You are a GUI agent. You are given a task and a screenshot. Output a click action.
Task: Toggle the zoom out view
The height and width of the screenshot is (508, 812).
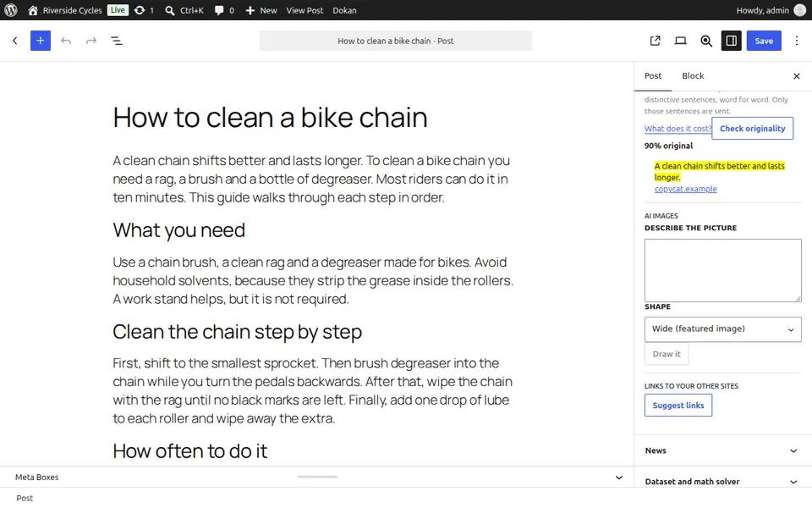pyautogui.click(x=705, y=41)
